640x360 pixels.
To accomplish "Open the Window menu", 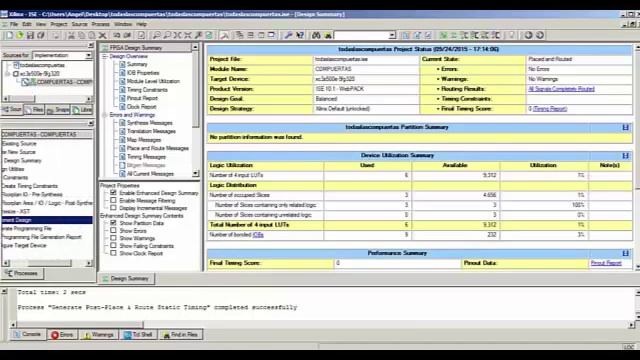I will tap(123, 24).
